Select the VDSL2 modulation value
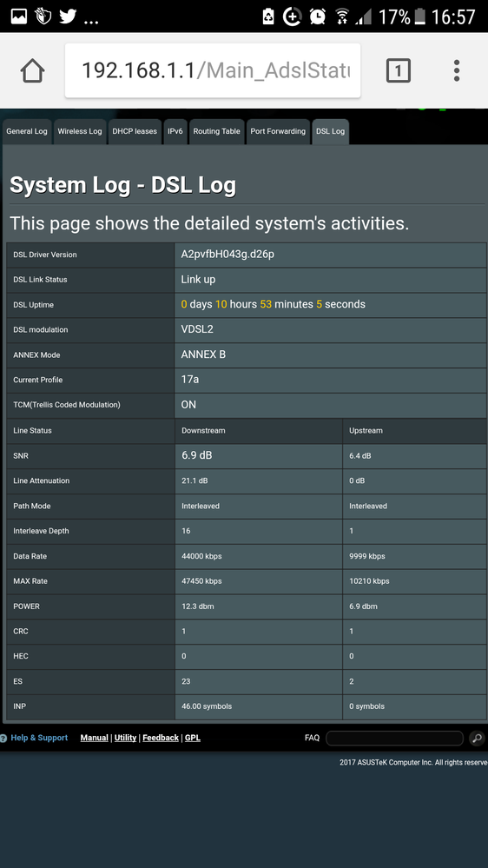Viewport: 488px width, 868px height. [x=197, y=329]
